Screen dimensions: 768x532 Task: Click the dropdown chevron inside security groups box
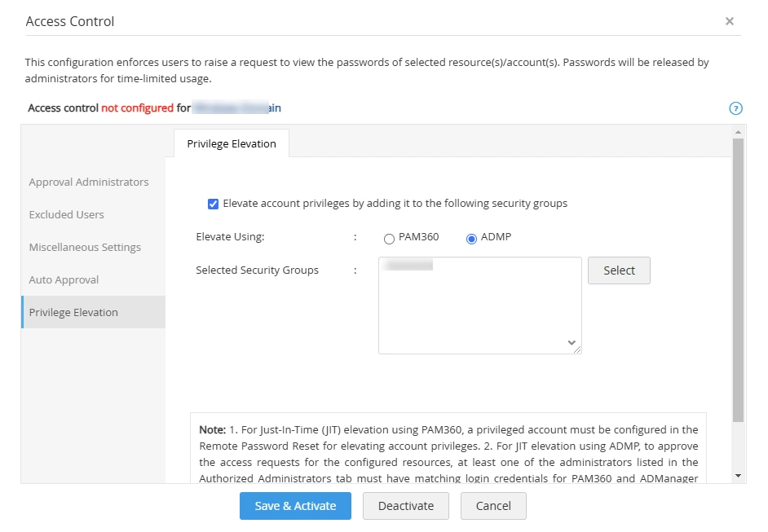coord(572,343)
